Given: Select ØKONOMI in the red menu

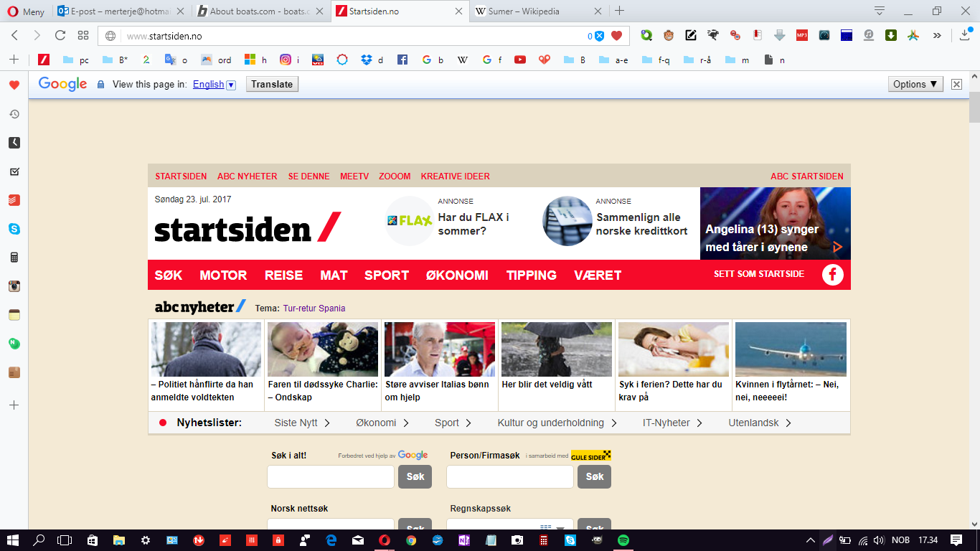Looking at the screenshot, I should pyautogui.click(x=457, y=275).
